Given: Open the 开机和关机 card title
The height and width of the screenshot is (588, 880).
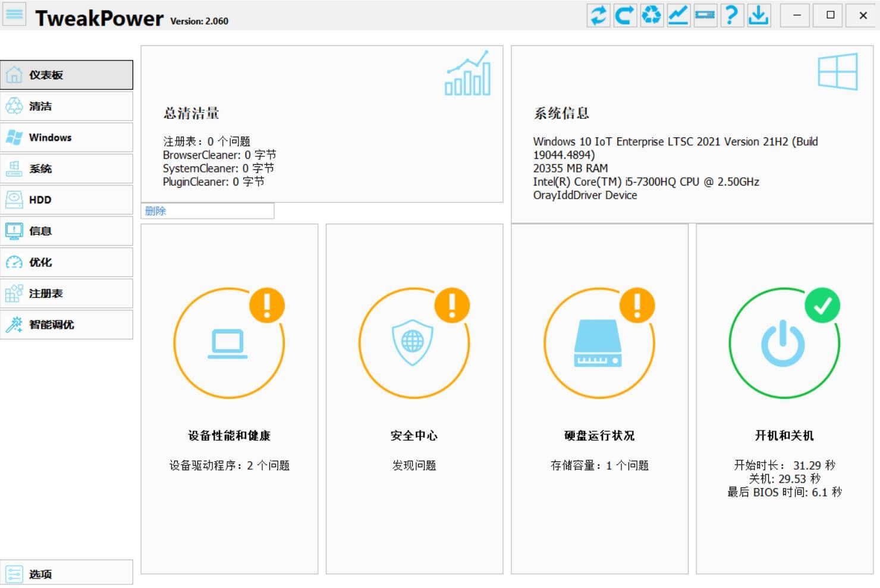Looking at the screenshot, I should point(784,436).
